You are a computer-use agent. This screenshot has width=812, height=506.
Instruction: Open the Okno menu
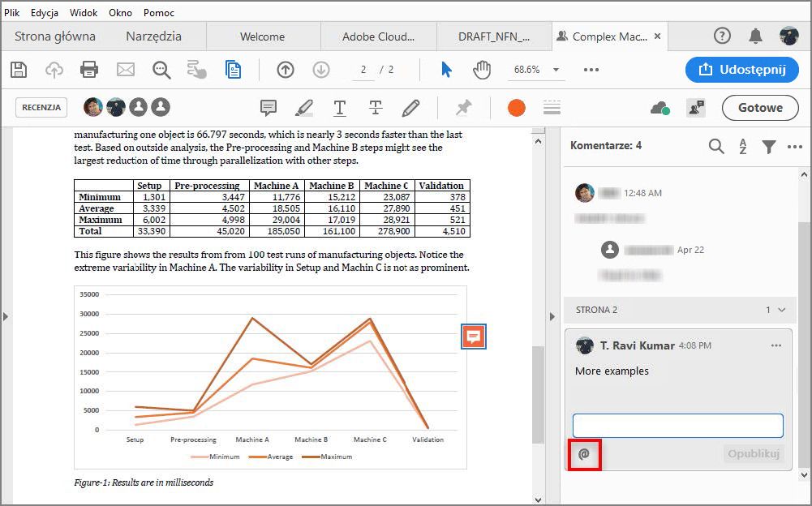tap(120, 12)
